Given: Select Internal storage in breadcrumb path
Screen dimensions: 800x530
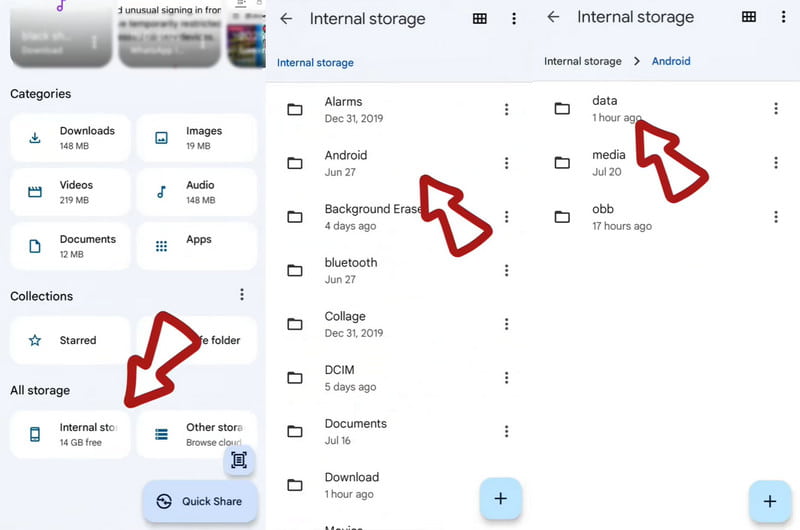Looking at the screenshot, I should coord(582,61).
